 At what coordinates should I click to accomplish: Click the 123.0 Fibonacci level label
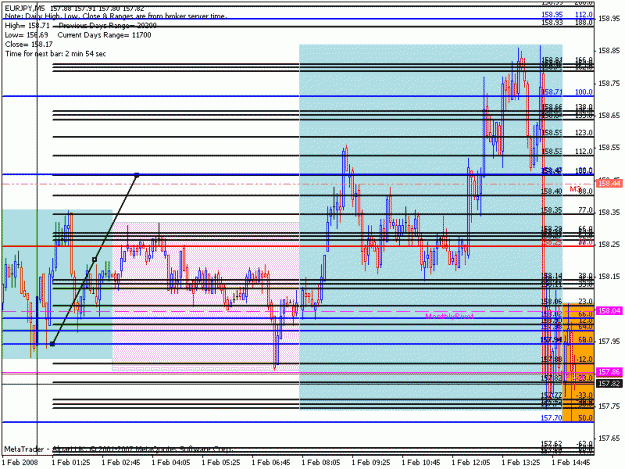tap(584, 133)
